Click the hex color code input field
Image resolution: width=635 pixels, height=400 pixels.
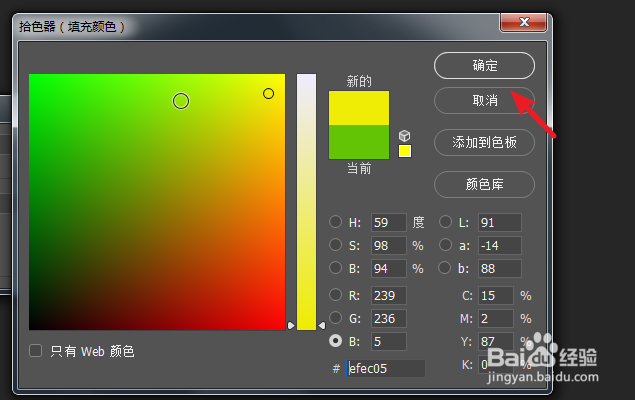click(x=386, y=368)
